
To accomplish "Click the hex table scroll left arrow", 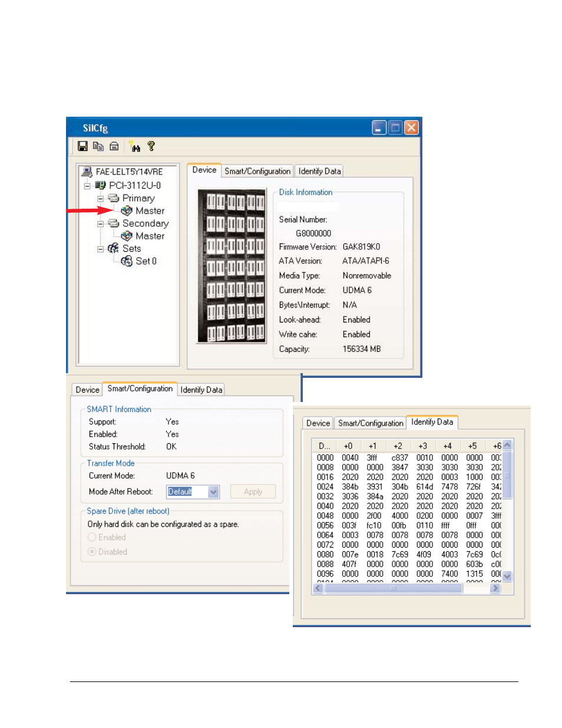I will 319,588.
